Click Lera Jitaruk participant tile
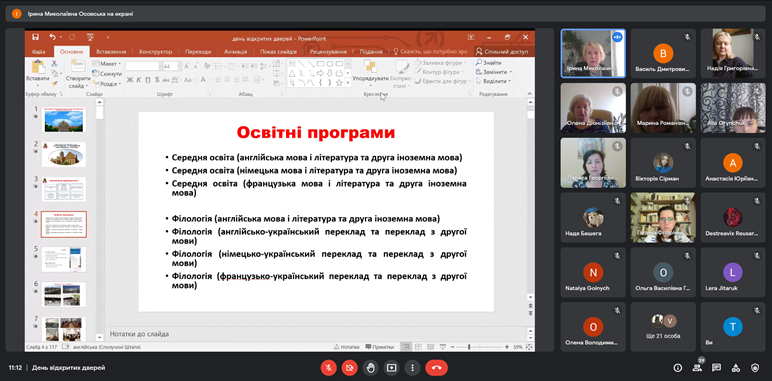Viewport: 772px width, 381px height. point(733,272)
